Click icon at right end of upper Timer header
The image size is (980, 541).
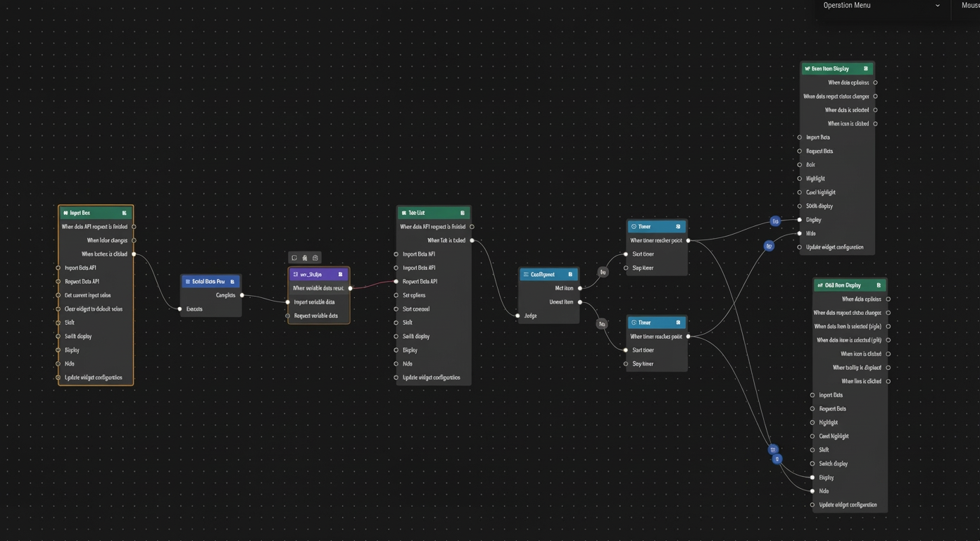(678, 227)
